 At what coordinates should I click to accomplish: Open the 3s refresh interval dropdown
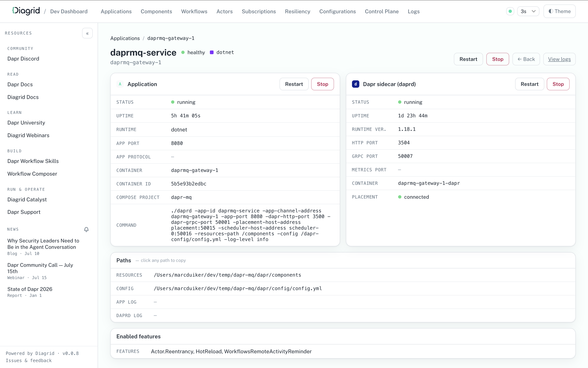tap(528, 11)
